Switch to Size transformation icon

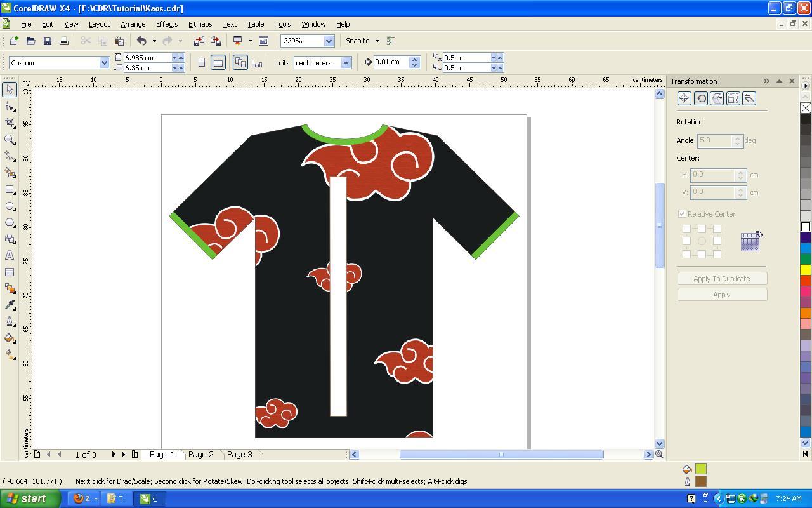tap(733, 98)
